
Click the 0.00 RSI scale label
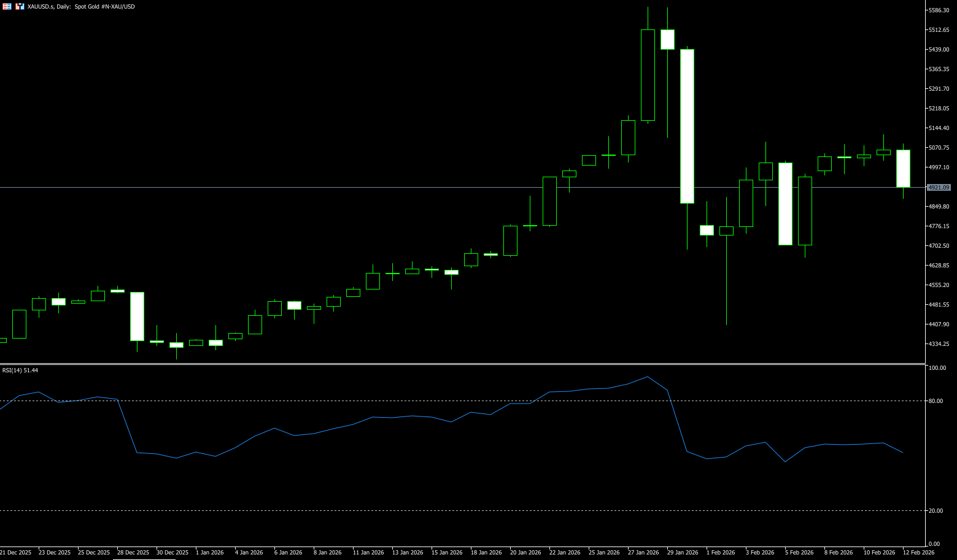[x=934, y=544]
